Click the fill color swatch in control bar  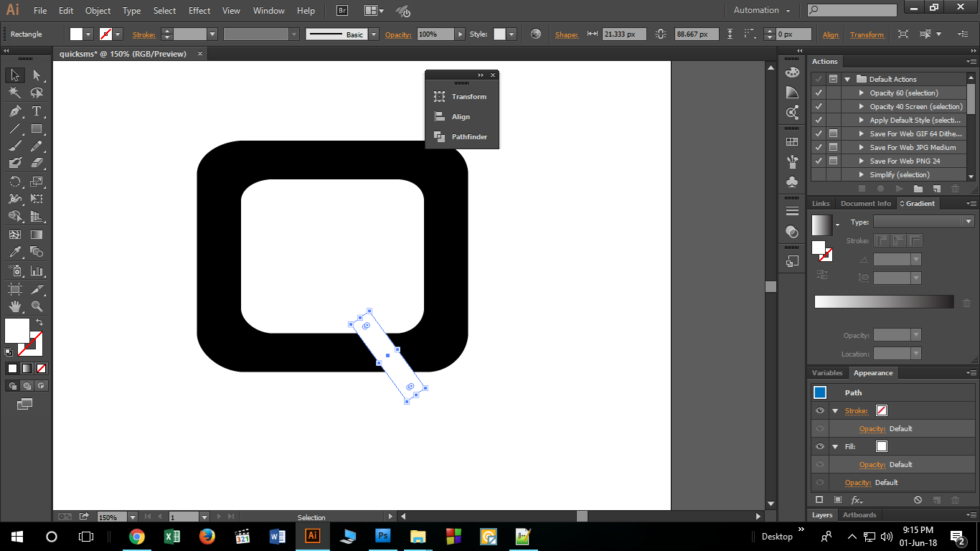point(77,34)
